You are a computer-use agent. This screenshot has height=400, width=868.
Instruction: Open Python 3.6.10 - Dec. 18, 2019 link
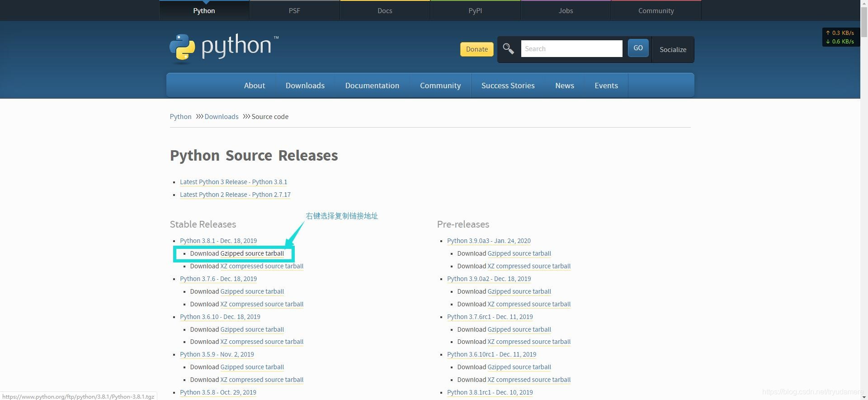tap(220, 317)
